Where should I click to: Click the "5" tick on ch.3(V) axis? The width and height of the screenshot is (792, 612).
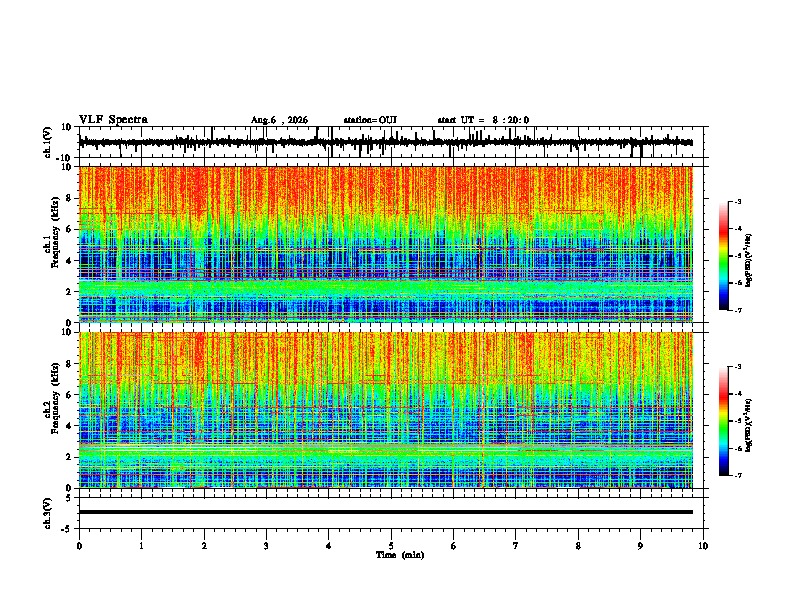[70, 497]
